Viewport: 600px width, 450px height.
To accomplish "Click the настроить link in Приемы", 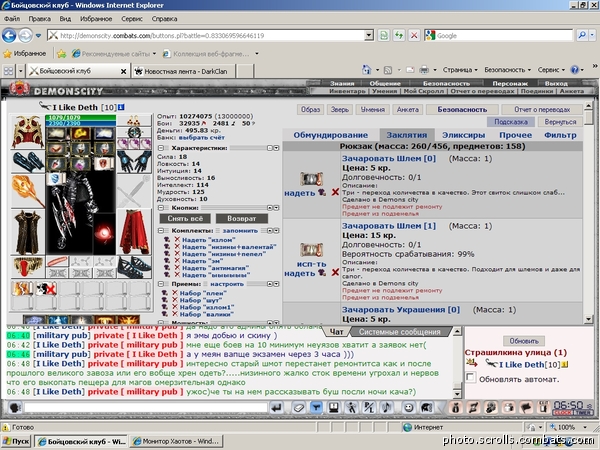I will pyautogui.click(x=227, y=284).
